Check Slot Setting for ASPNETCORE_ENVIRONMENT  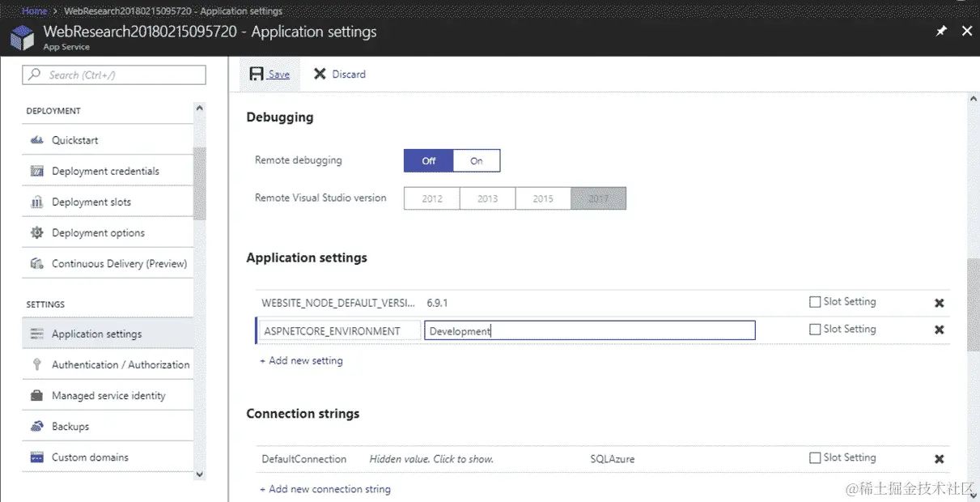click(x=815, y=330)
